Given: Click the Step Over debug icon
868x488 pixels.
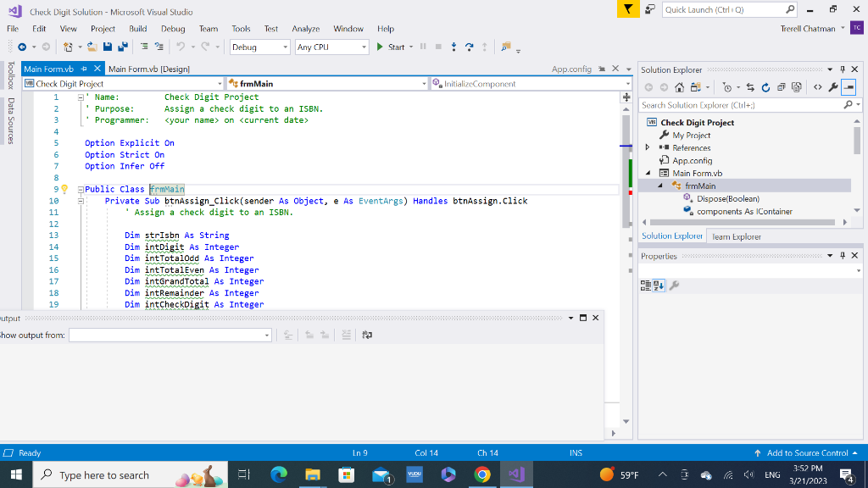Looking at the screenshot, I should pyautogui.click(x=468, y=47).
